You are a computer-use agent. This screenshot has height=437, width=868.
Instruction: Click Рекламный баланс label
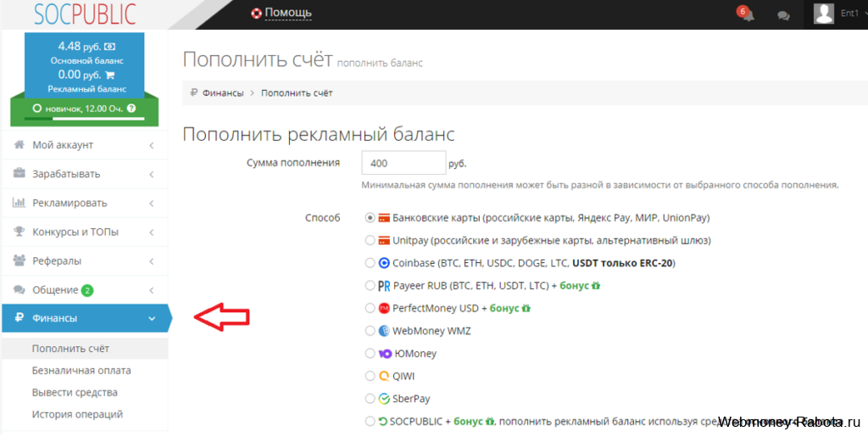coord(87,89)
